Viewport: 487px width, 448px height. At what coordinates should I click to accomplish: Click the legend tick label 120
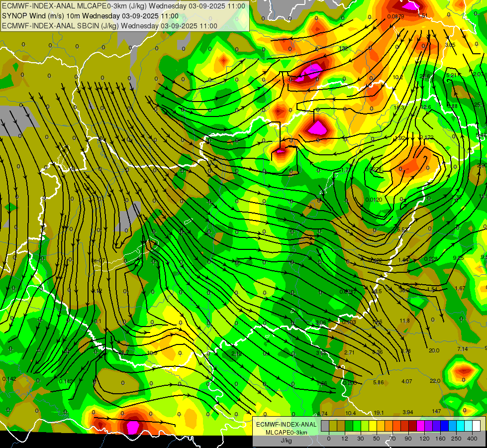[x=425, y=439]
